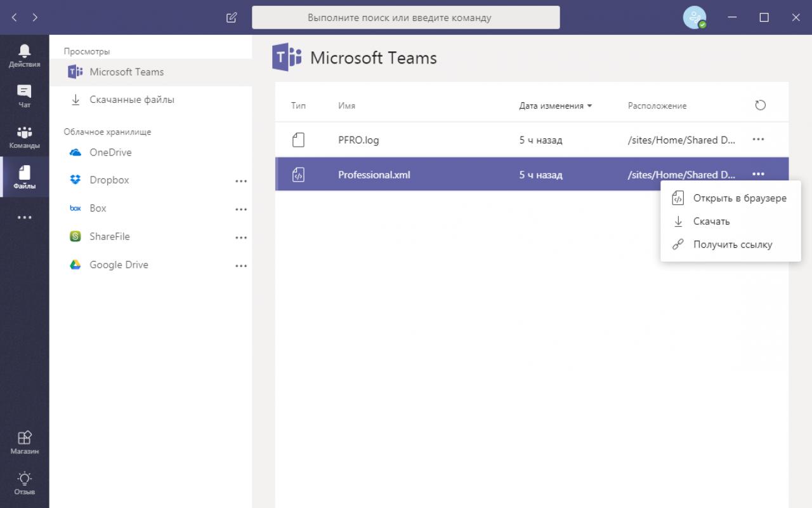Click the Microsoft Teams header logo

tap(287, 58)
